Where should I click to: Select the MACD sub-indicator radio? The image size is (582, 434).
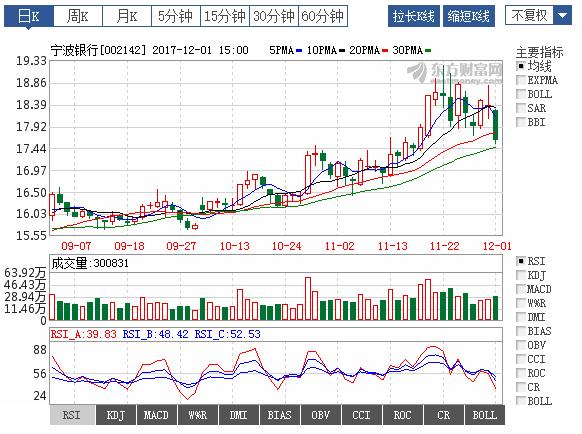521,289
